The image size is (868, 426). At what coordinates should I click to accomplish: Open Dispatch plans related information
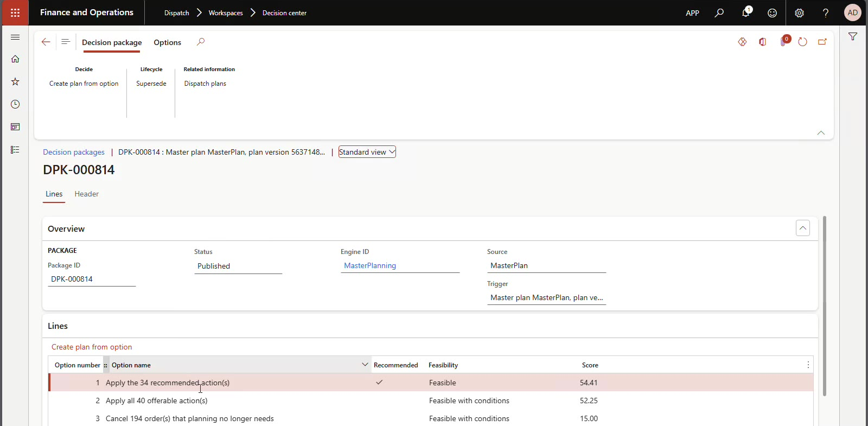(205, 84)
